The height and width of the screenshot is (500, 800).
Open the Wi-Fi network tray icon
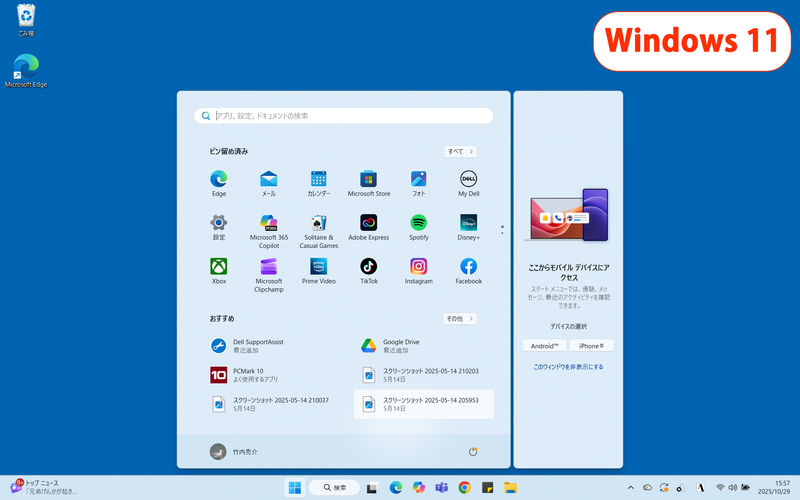coord(720,488)
